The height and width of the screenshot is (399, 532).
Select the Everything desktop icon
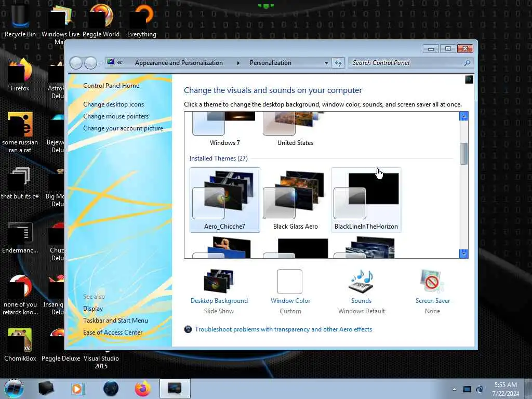pos(142,21)
